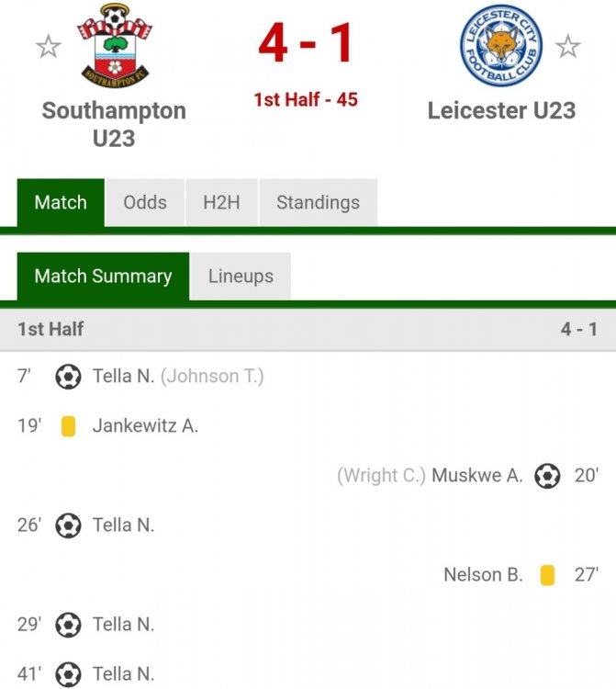Favorite Southampton U23 with left star
The height and width of the screenshot is (689, 616).
[x=48, y=46]
